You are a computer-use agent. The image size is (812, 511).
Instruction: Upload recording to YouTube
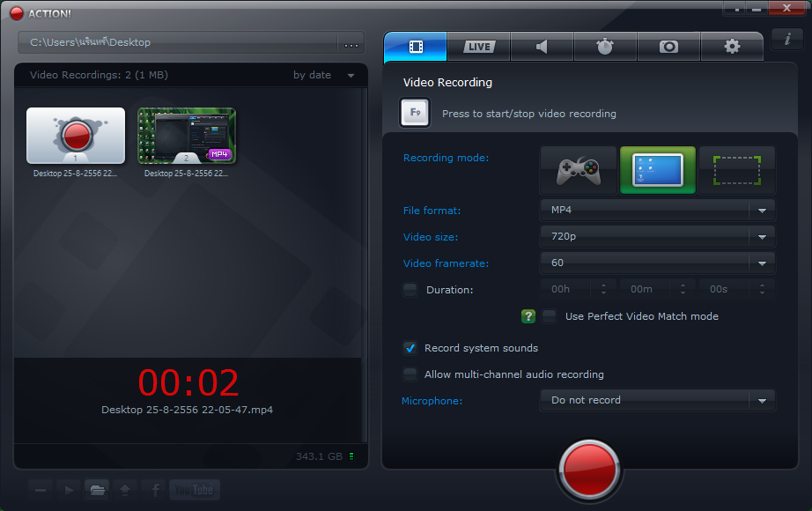(195, 490)
